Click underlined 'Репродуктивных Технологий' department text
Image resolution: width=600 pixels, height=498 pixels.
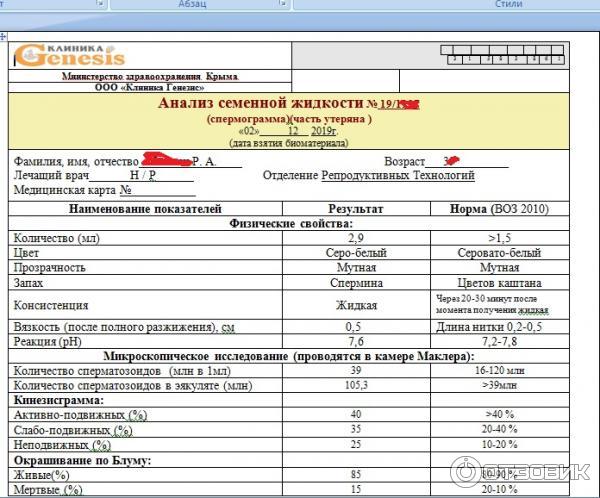398,175
